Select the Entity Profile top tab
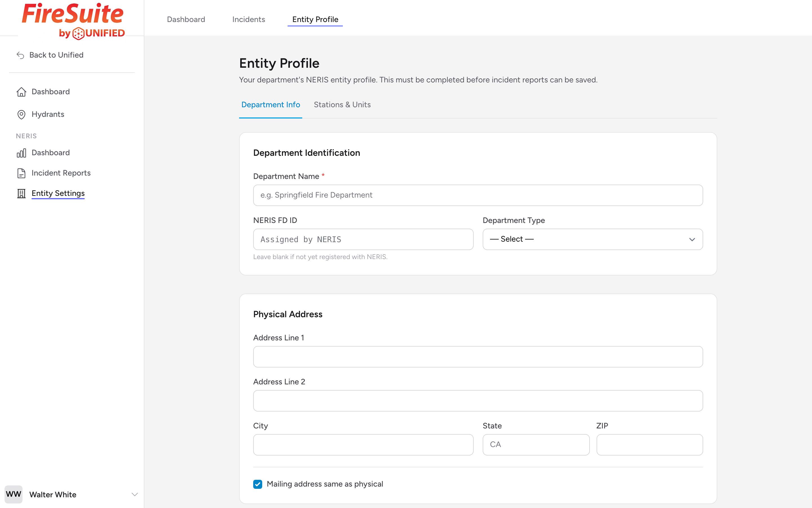The width and height of the screenshot is (812, 508). [x=315, y=19]
